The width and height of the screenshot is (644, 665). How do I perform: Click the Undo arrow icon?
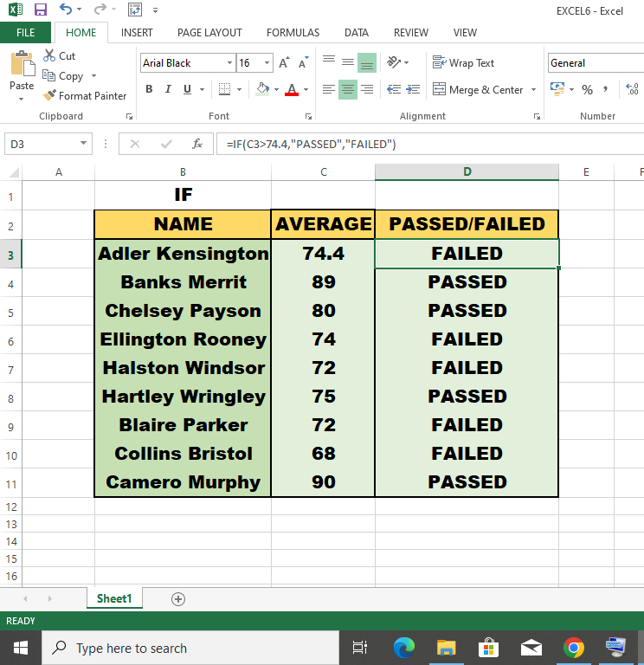pos(65,9)
